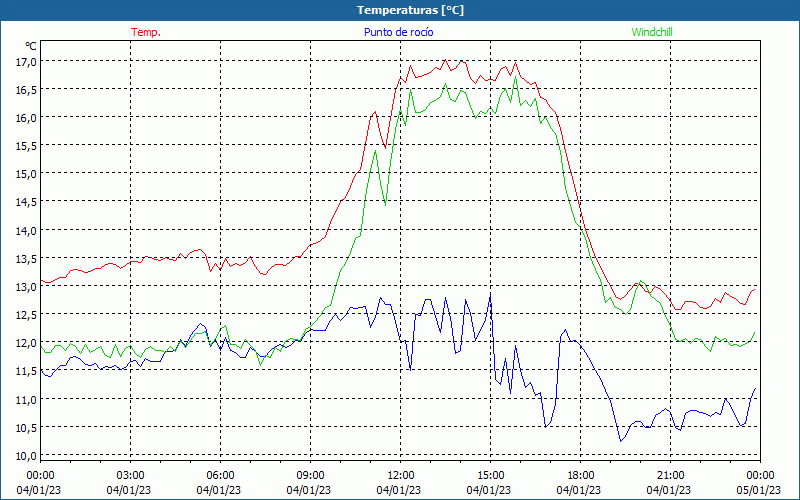The image size is (800, 500).
Task: Click the "05/01/23" date label
Action: 759,490
